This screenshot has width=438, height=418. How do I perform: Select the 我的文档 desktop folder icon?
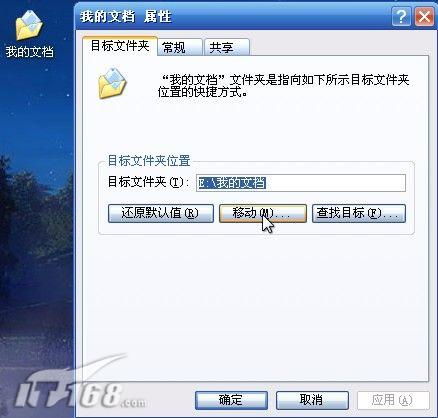pyautogui.click(x=29, y=25)
